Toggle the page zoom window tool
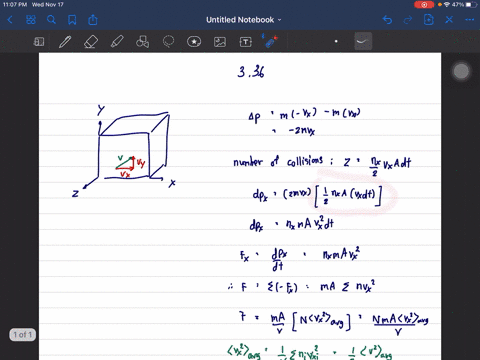480x360 pixels. coord(39,42)
